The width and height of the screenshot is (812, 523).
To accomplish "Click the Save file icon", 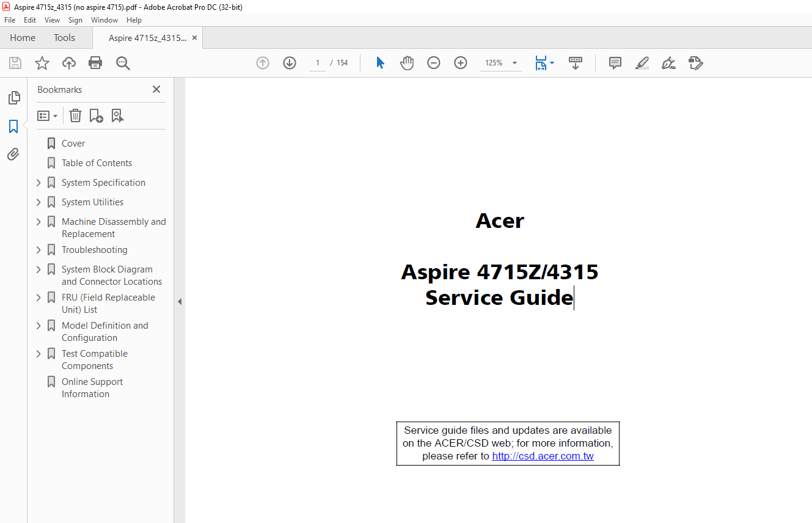I will pos(15,63).
